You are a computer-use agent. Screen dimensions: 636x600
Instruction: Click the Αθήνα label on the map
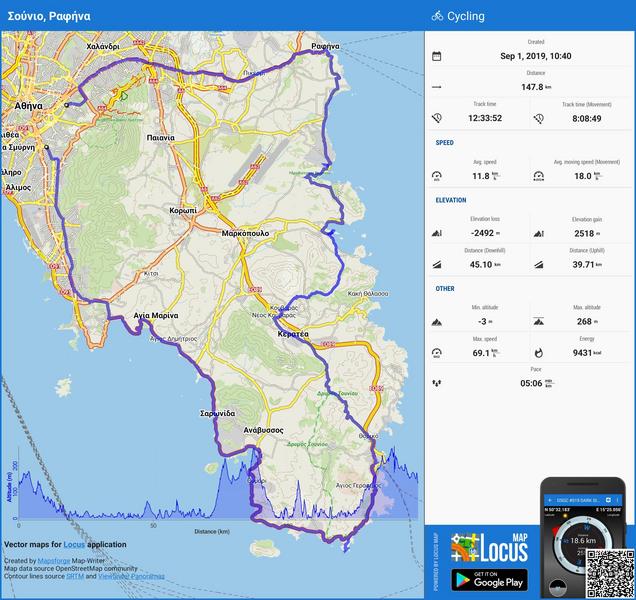(27, 104)
